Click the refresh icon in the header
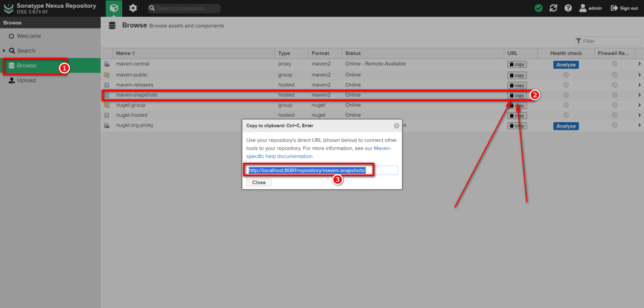 pos(553,8)
